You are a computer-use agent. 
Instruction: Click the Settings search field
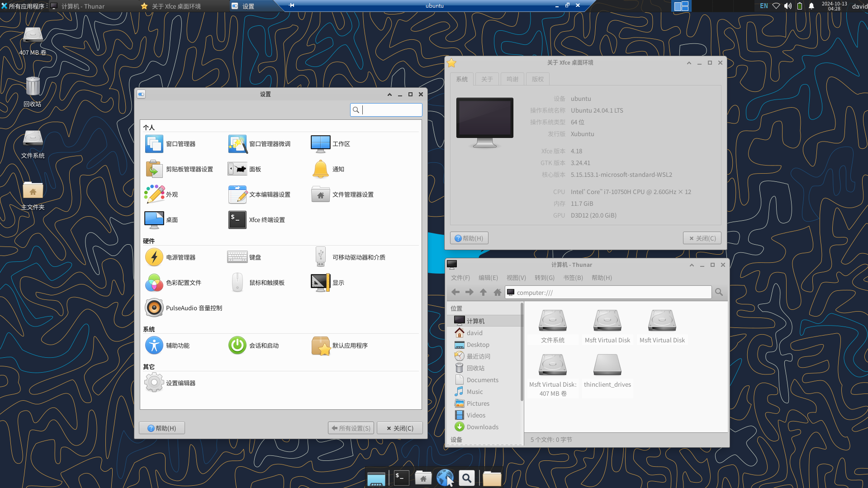(386, 110)
